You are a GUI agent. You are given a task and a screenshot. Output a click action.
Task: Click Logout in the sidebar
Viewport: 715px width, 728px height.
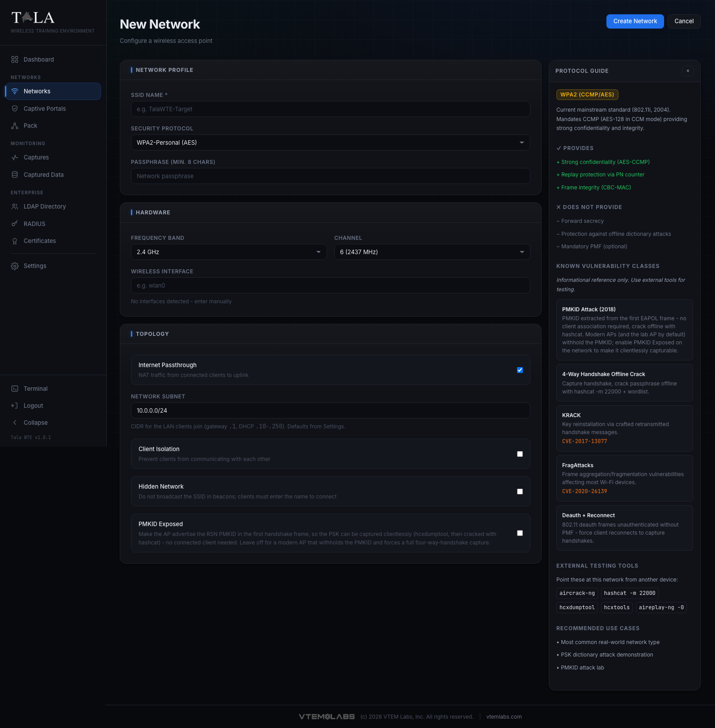[x=53, y=406]
